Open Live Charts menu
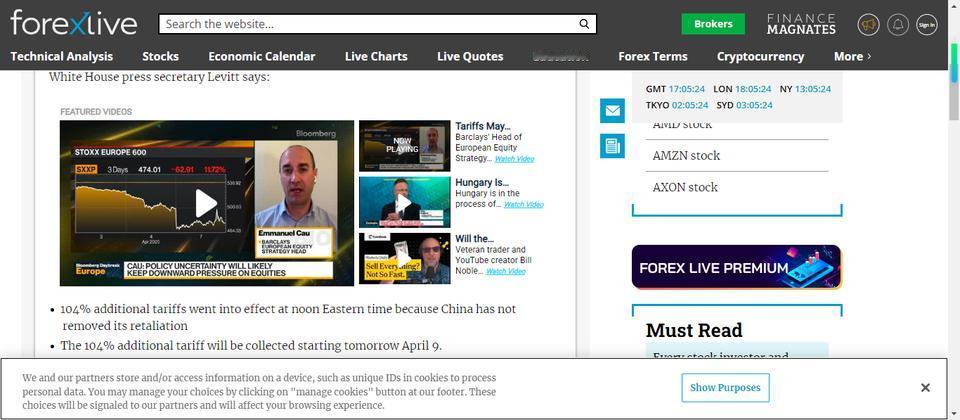The width and height of the screenshot is (960, 420). coord(376,56)
